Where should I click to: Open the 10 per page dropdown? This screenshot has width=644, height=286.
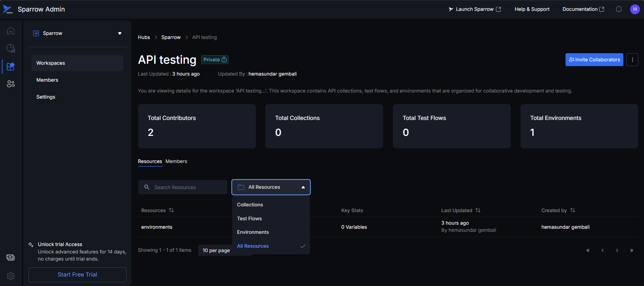coord(216,250)
